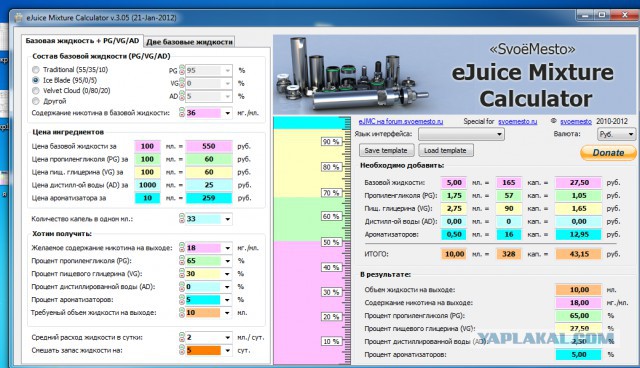Click base liquid price field showing 550

pos(209,146)
